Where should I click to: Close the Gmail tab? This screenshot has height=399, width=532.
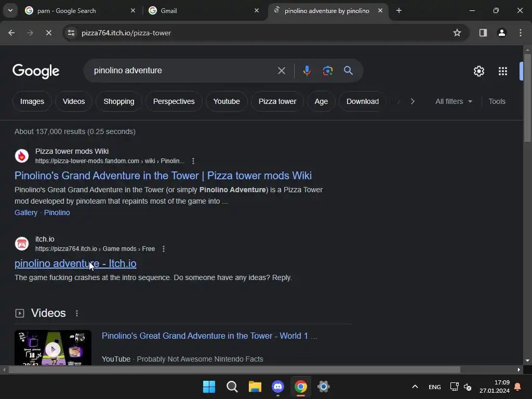[x=257, y=10]
